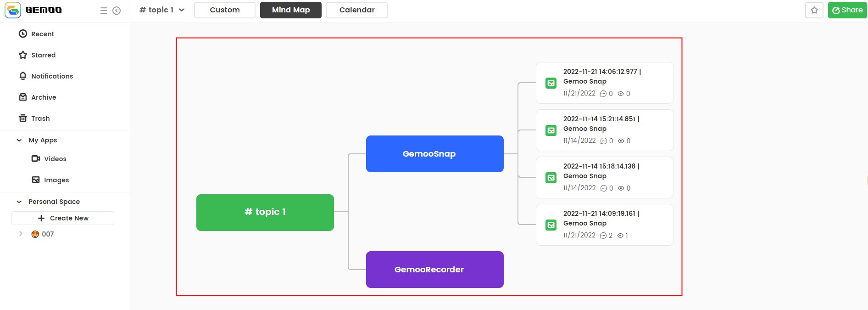The height and width of the screenshot is (310, 868).
Task: Expand the 007 space tree item
Action: pyautogui.click(x=21, y=234)
